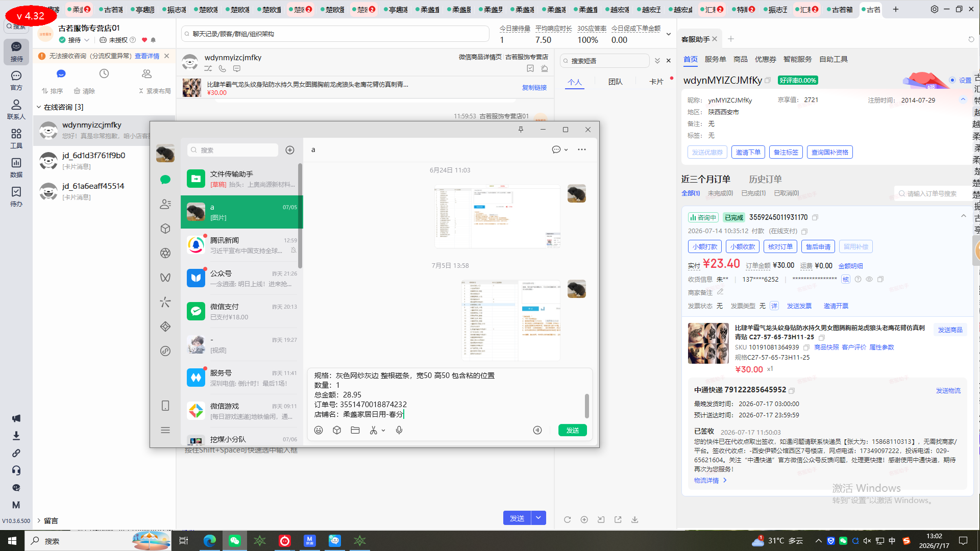Toggle the 中 input method in system tray

892,541
